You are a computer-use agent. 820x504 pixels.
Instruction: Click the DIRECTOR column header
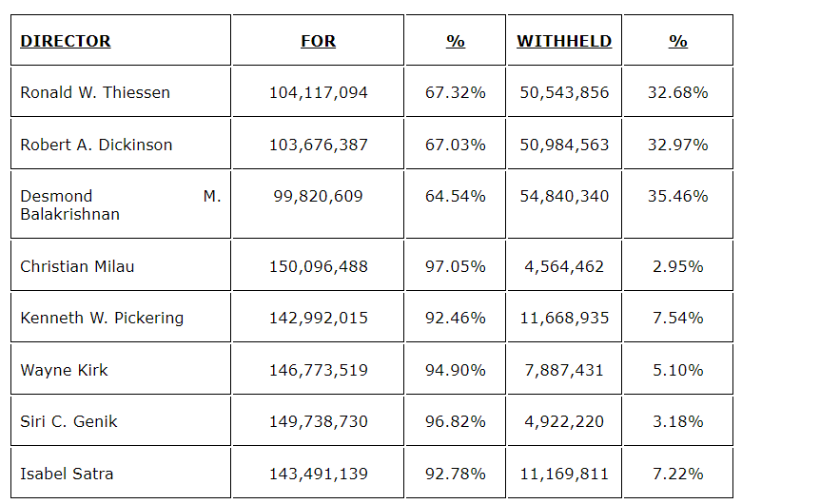(x=66, y=41)
